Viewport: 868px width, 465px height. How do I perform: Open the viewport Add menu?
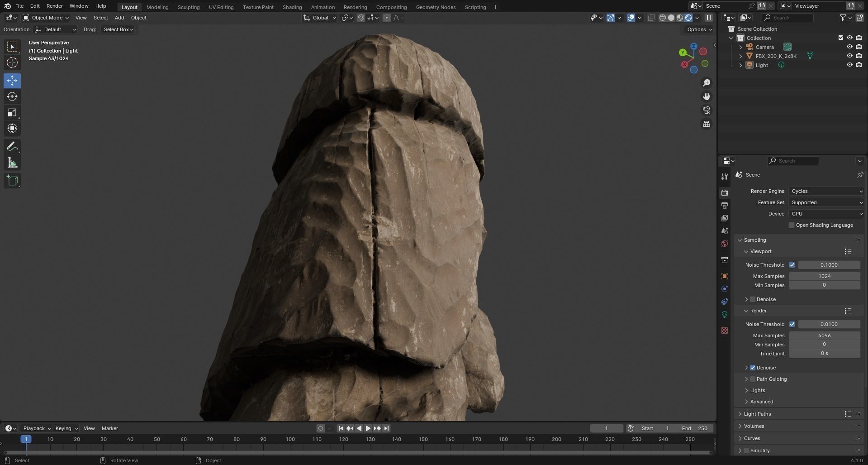[119, 18]
